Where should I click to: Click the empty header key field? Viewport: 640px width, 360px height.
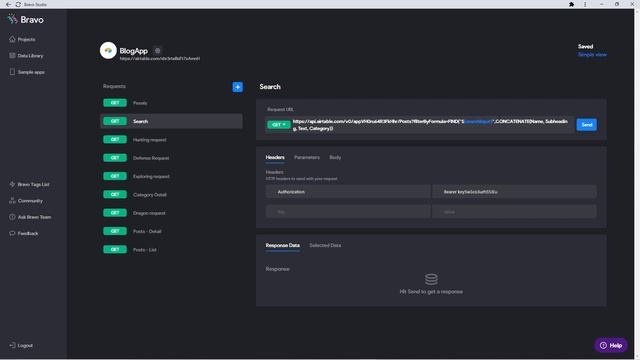tap(348, 211)
